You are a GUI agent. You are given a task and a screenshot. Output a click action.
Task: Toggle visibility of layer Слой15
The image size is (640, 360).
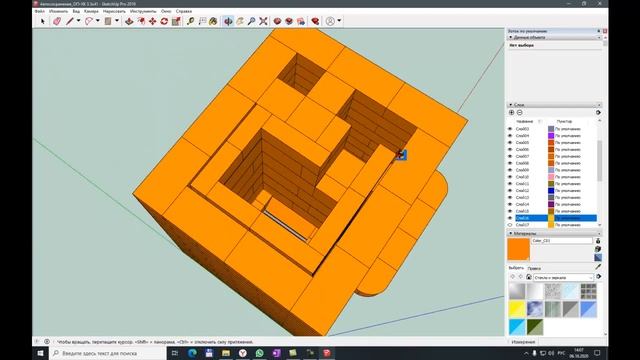(510, 211)
